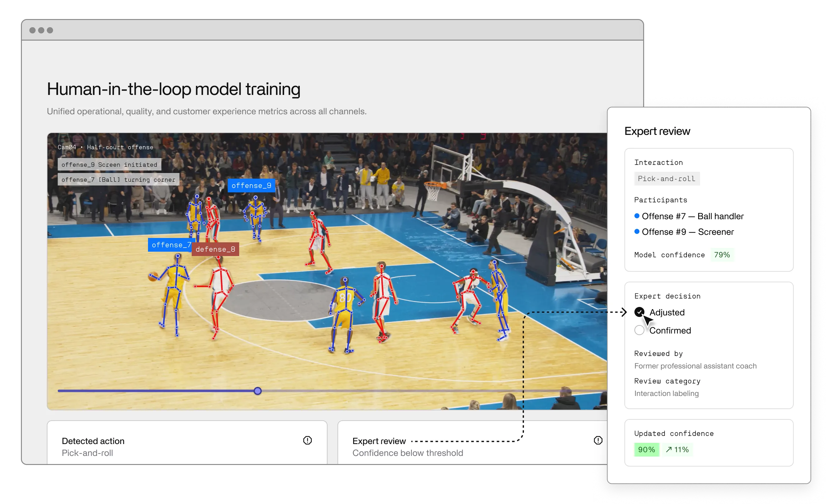Click the 'Confidence below threshold' text
Viewport: 833px width, 504px height.
click(408, 453)
